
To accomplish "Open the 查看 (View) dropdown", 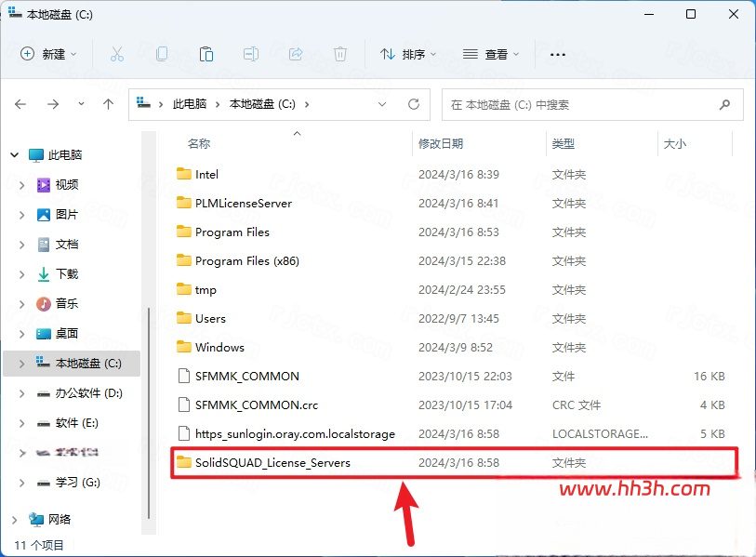I will pos(491,54).
